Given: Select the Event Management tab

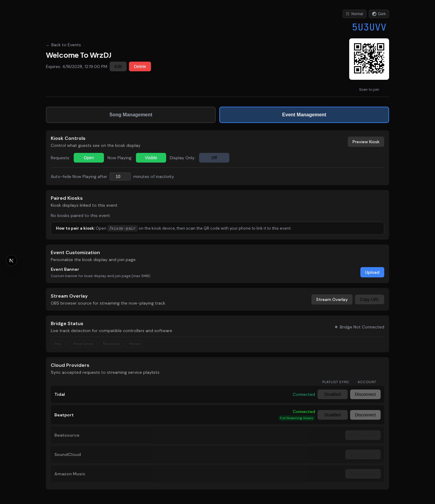Looking at the screenshot, I should point(304,115).
